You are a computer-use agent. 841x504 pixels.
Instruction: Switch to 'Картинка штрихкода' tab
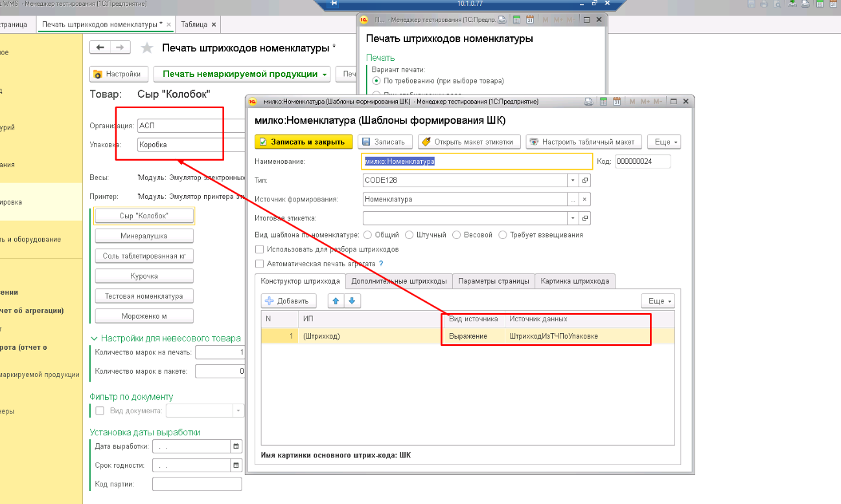575,281
